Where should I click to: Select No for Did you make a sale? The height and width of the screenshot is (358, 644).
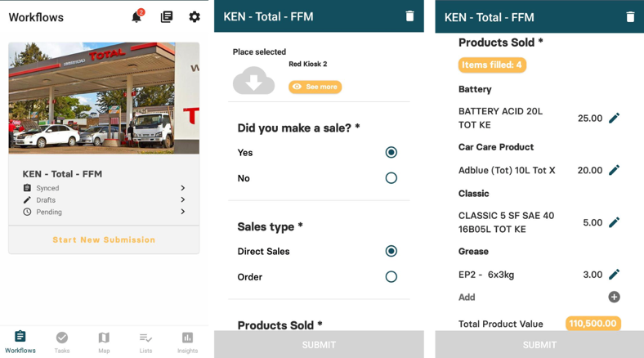(x=391, y=177)
